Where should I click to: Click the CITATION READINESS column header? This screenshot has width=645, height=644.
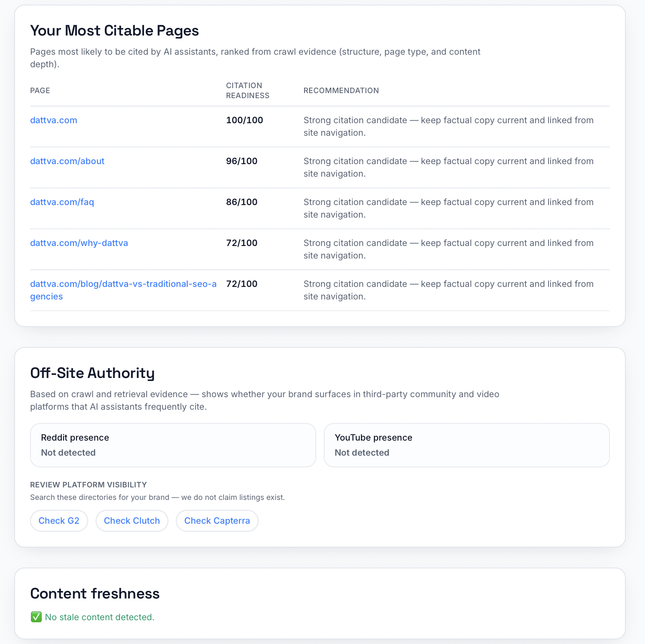click(248, 91)
